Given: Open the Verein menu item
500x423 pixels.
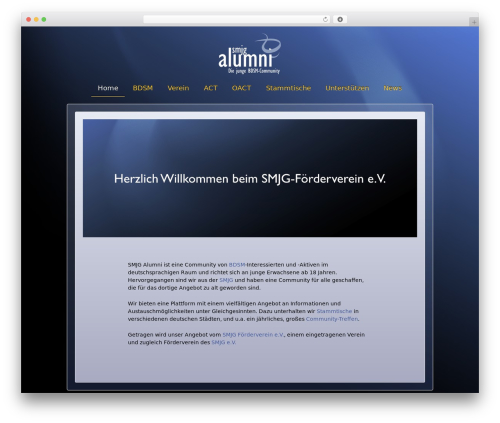Looking at the screenshot, I should (178, 88).
